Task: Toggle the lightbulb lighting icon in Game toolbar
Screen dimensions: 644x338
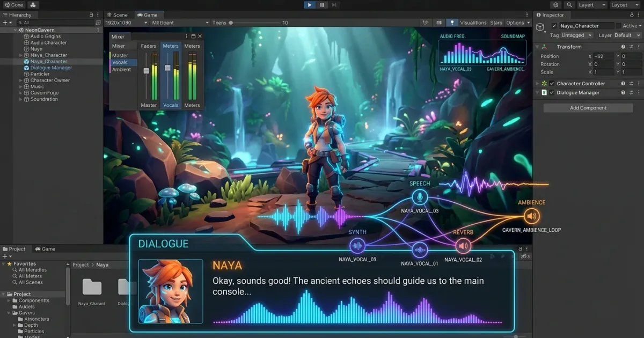Action: click(452, 23)
